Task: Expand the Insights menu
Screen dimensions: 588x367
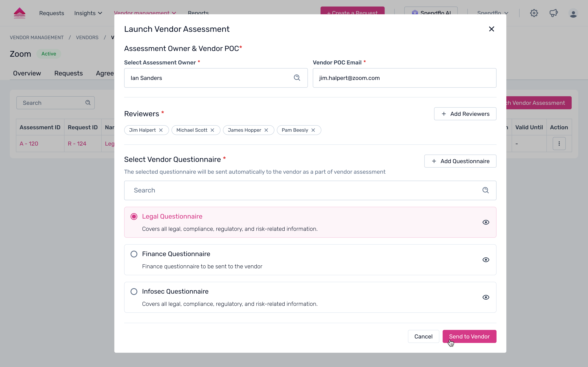Action: (88, 13)
